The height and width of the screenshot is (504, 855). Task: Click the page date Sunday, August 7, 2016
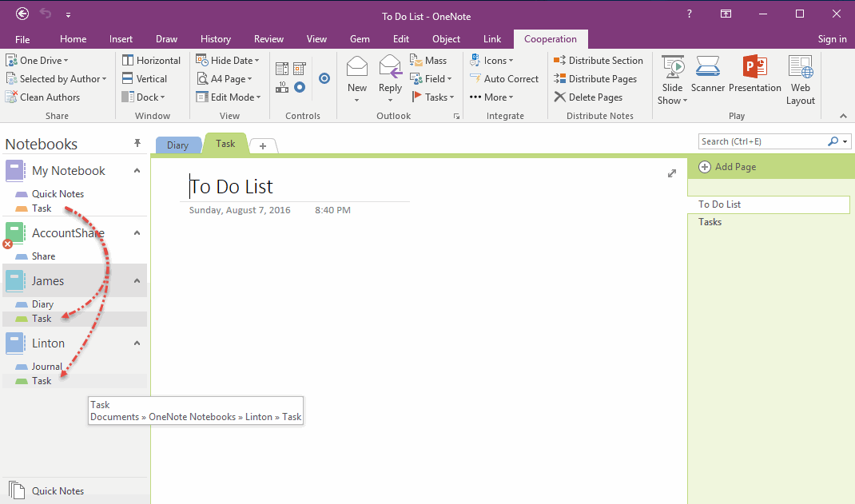[x=240, y=210]
